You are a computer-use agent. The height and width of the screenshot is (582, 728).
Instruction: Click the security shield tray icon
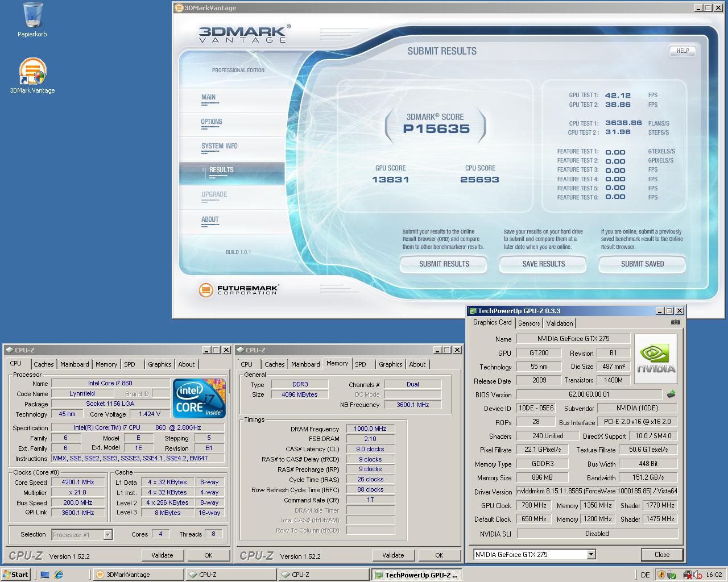pyautogui.click(x=661, y=575)
